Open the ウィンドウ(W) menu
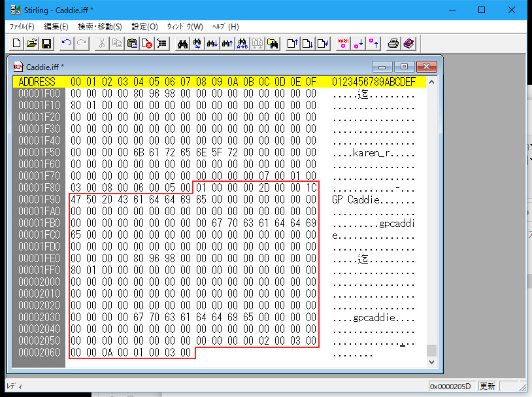 185,27
